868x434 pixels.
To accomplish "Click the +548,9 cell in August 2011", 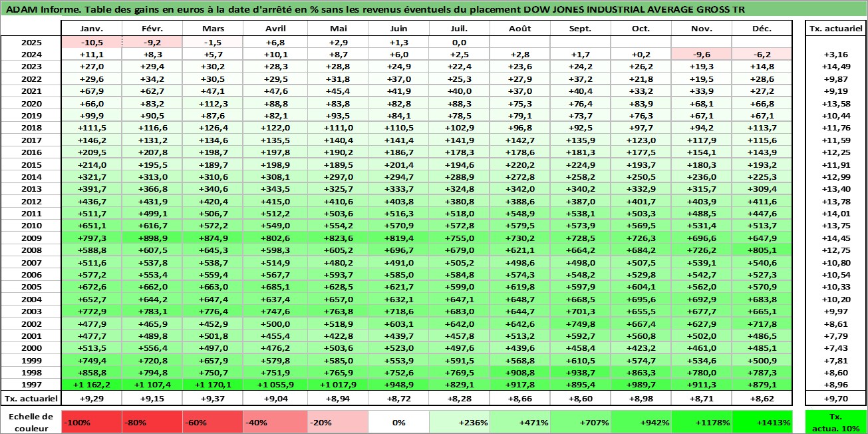I will 520,214.
